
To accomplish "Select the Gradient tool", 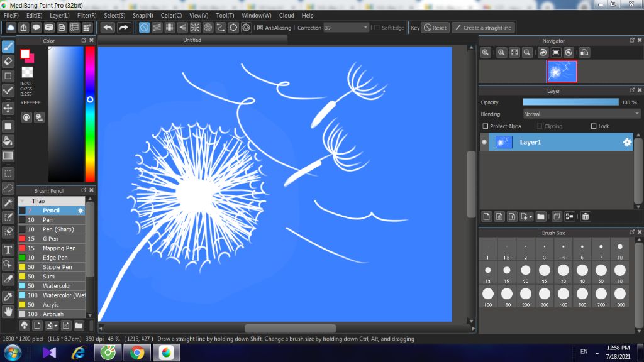I will 8,156.
